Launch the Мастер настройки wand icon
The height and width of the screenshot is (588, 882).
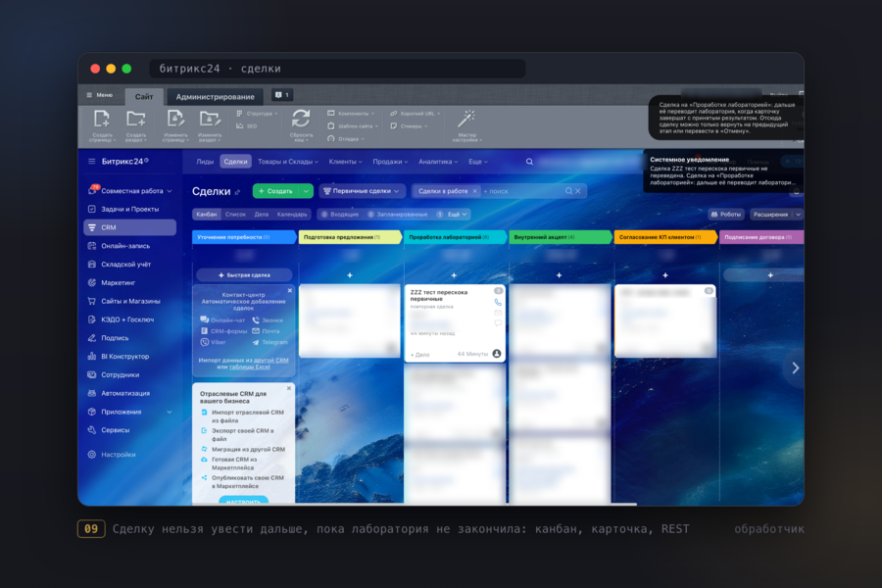(x=466, y=119)
